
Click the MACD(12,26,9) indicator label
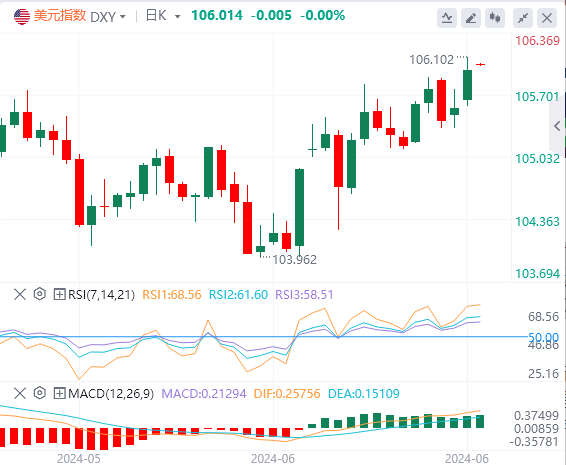(x=111, y=394)
